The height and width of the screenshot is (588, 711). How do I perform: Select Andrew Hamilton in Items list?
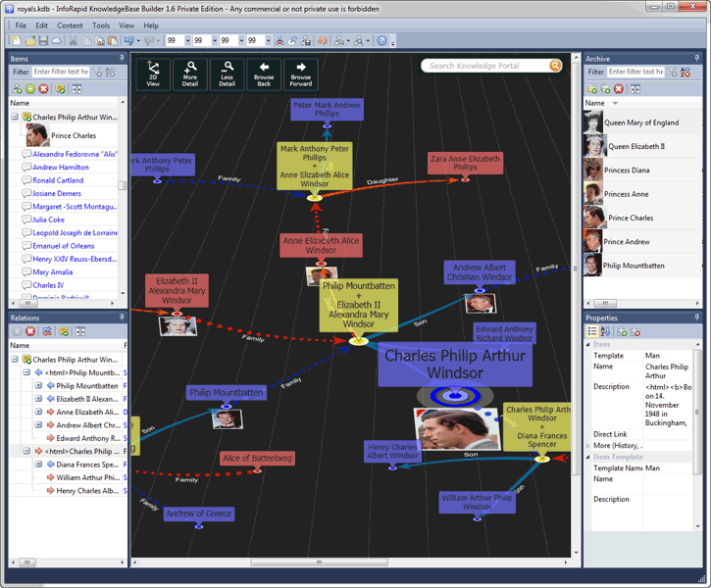click(x=61, y=168)
